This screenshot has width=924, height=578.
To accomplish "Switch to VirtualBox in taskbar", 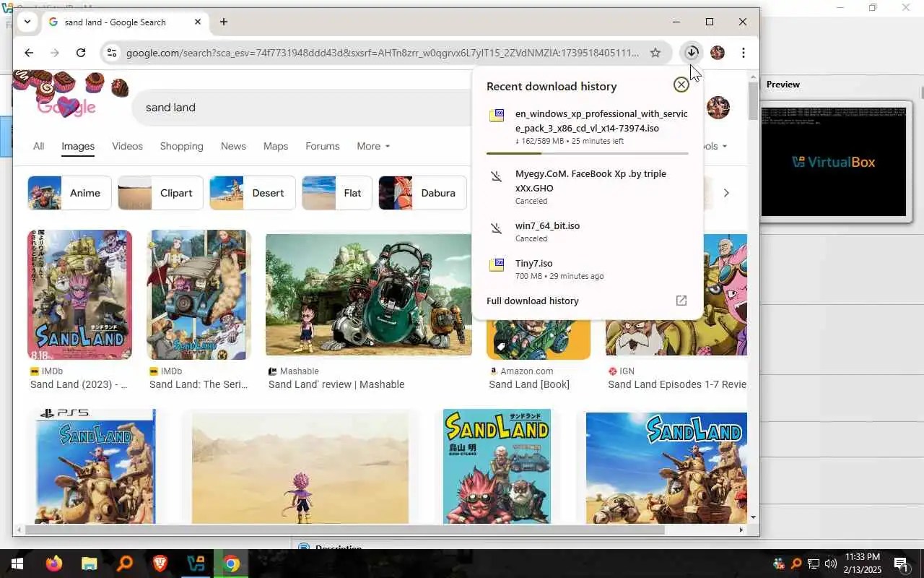I will (x=195, y=564).
